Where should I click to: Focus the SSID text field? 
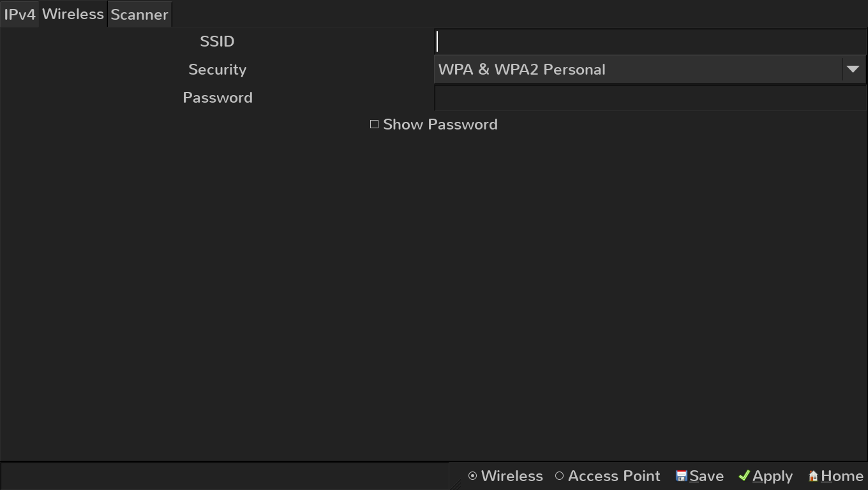[x=650, y=41]
